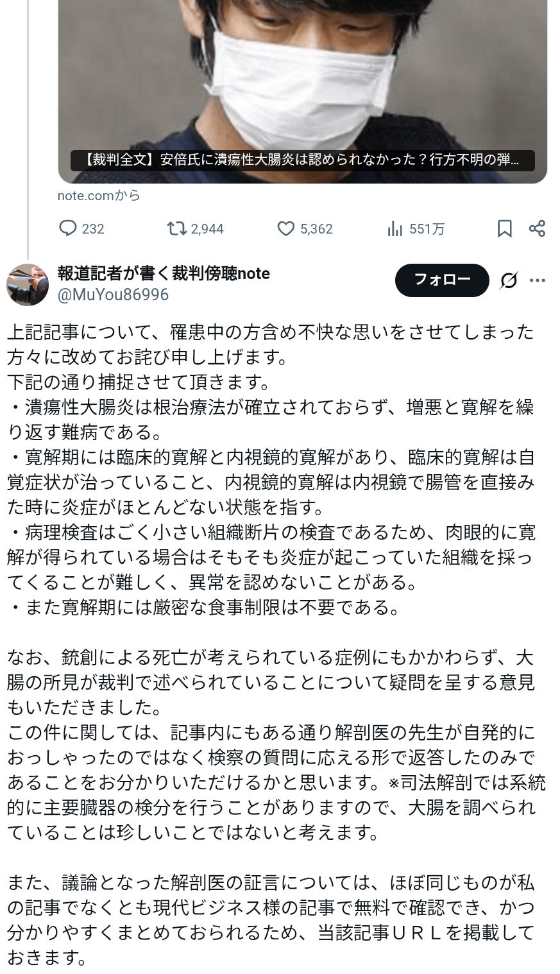Click the @MuYou86996 handle
Image resolution: width=560 pixels, height=974 pixels.
pyautogui.click(x=113, y=295)
